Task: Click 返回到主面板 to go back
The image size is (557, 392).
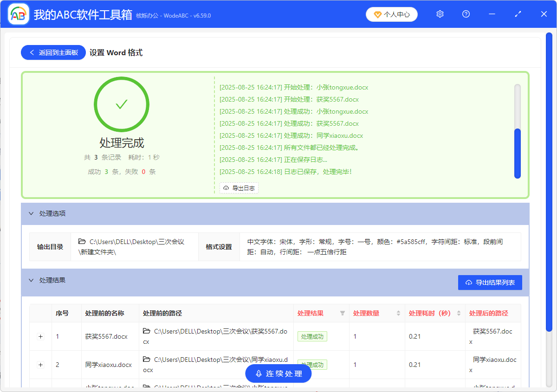Action: click(x=53, y=52)
